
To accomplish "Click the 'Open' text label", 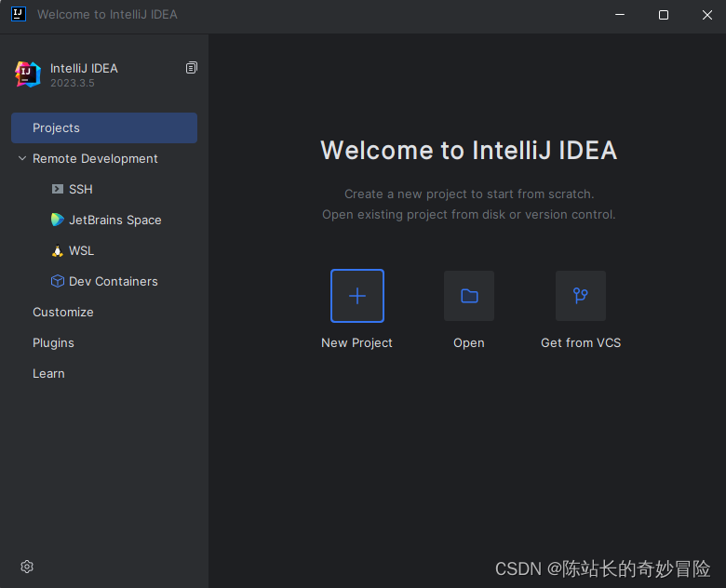I will pos(469,343).
